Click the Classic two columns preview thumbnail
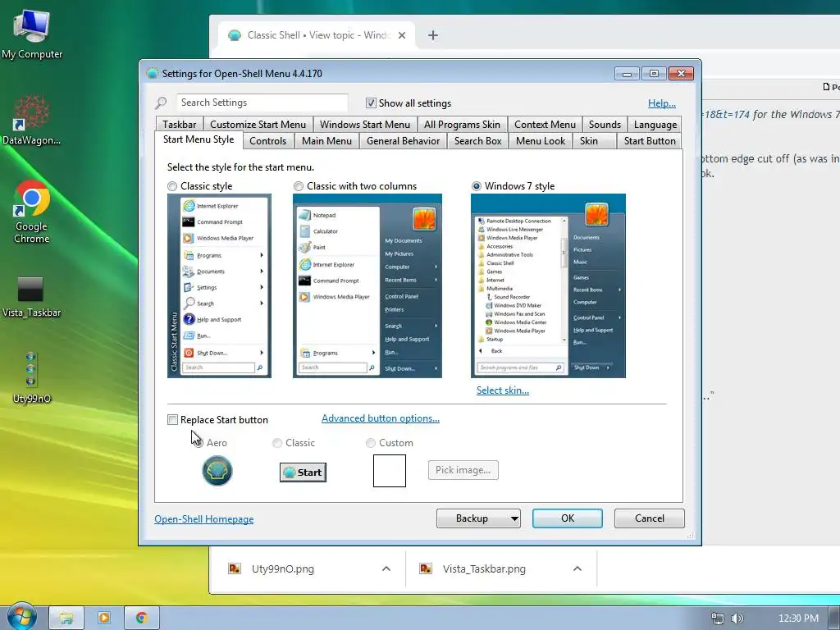840x630 pixels. click(367, 285)
